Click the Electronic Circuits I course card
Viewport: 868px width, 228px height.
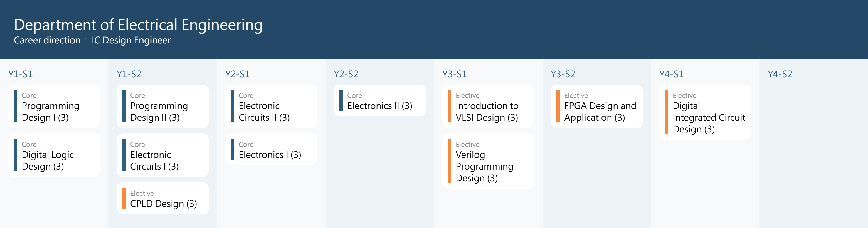[x=162, y=155]
